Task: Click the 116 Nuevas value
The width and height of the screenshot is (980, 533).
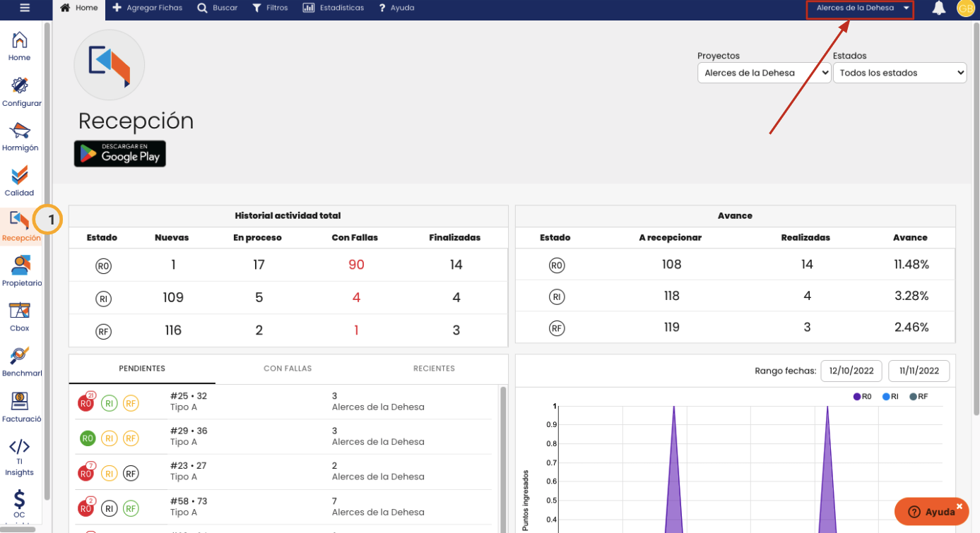Action: click(173, 330)
